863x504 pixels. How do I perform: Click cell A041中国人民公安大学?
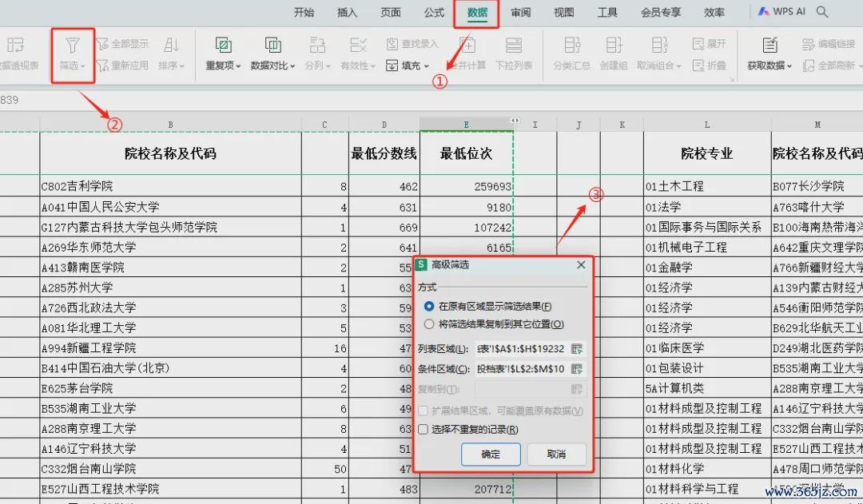coord(171,207)
